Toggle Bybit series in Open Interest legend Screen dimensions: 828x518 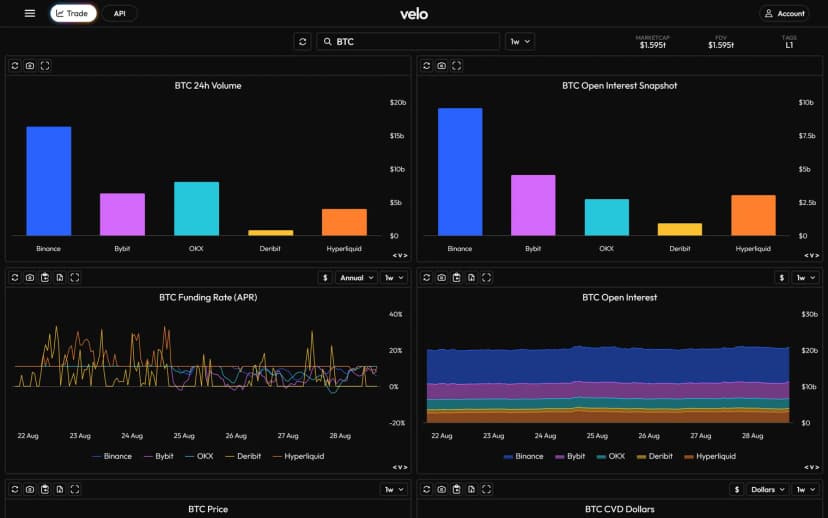pyautogui.click(x=570, y=456)
